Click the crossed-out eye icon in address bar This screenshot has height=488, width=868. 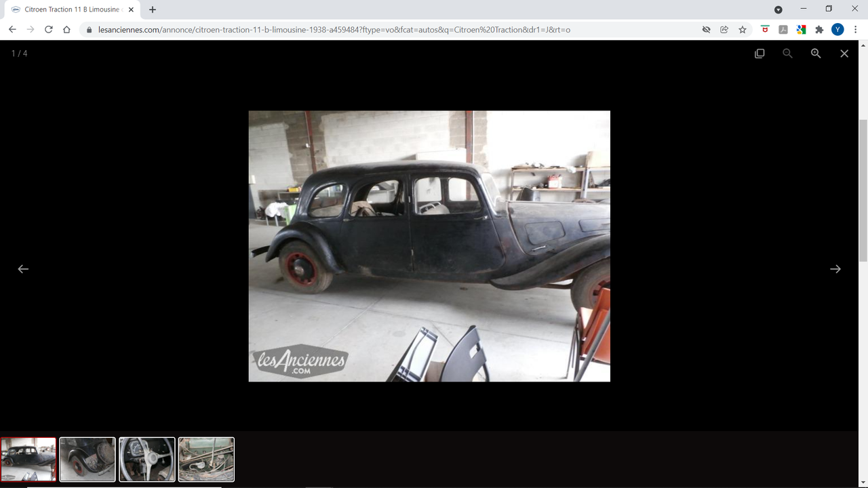click(706, 30)
